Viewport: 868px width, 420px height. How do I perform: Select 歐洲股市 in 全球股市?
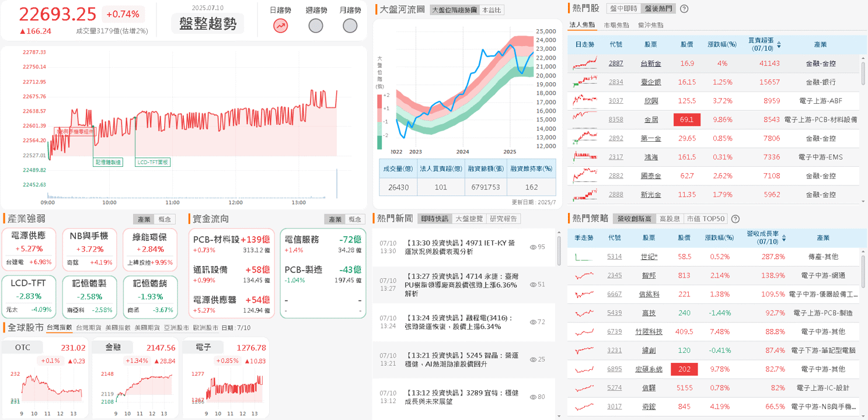tap(205, 328)
